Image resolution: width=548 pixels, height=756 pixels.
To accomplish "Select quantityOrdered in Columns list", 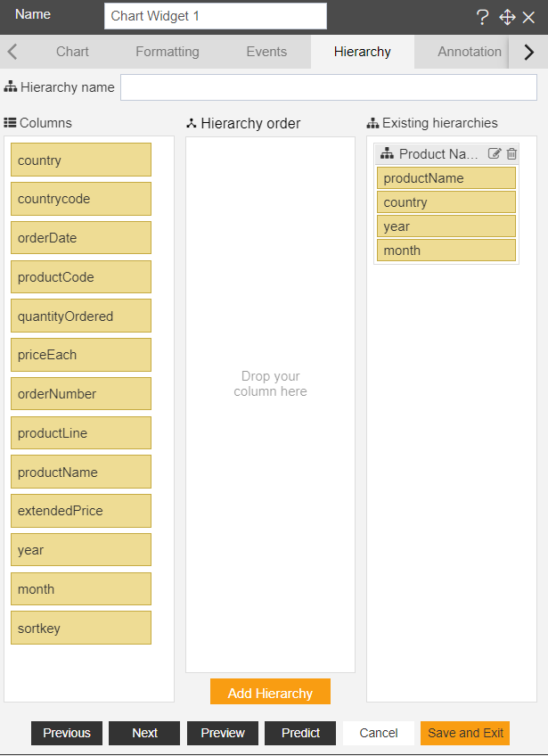I will click(81, 316).
